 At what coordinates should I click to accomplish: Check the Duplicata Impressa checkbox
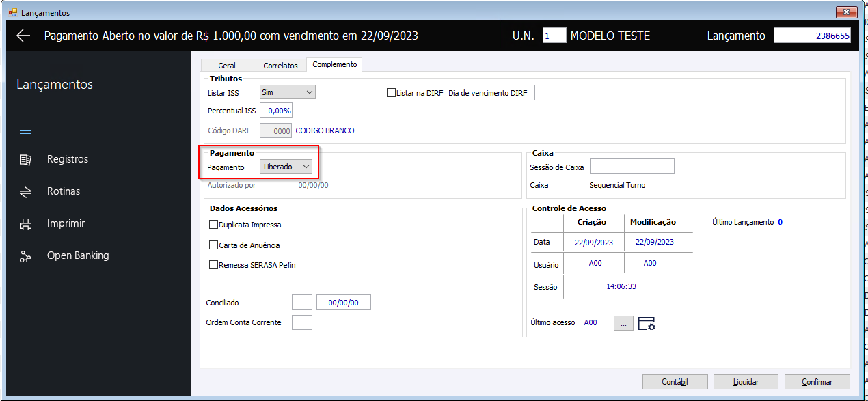click(x=213, y=225)
